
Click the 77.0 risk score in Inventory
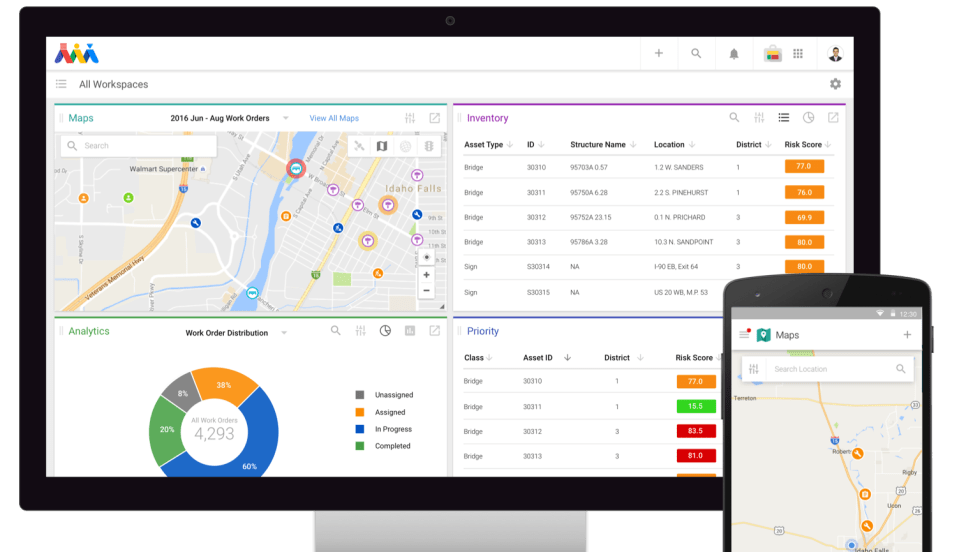pos(804,167)
